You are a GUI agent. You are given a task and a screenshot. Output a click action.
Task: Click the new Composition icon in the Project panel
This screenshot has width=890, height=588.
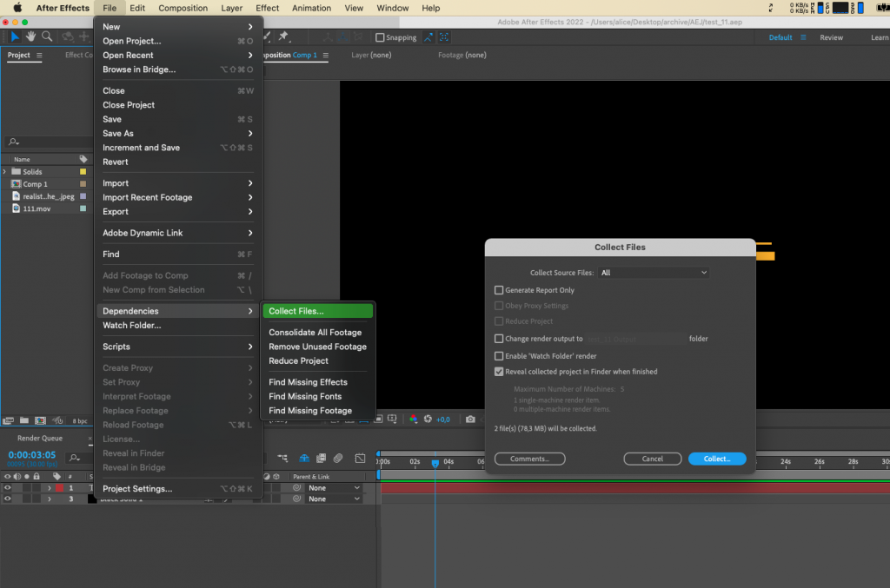40,420
